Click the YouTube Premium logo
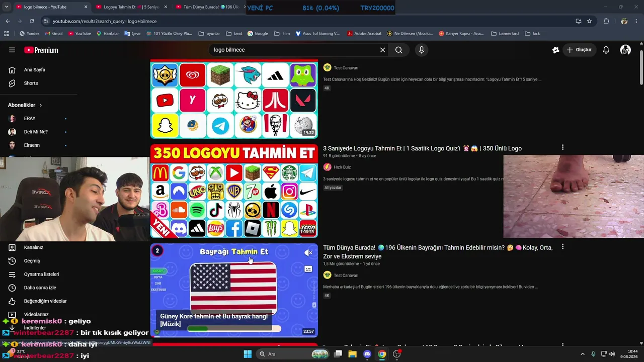The height and width of the screenshot is (362, 644). coord(41,50)
